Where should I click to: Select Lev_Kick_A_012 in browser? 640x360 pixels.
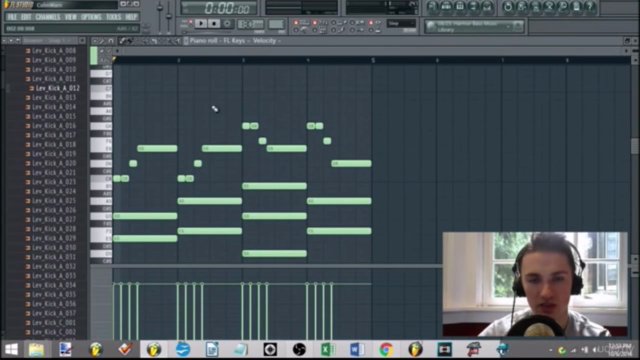pos(58,88)
